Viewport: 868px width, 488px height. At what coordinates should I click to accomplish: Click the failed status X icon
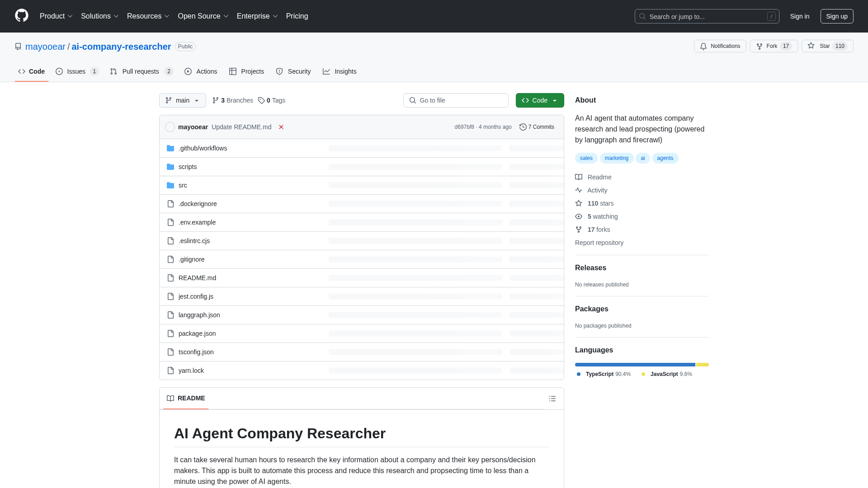[281, 127]
